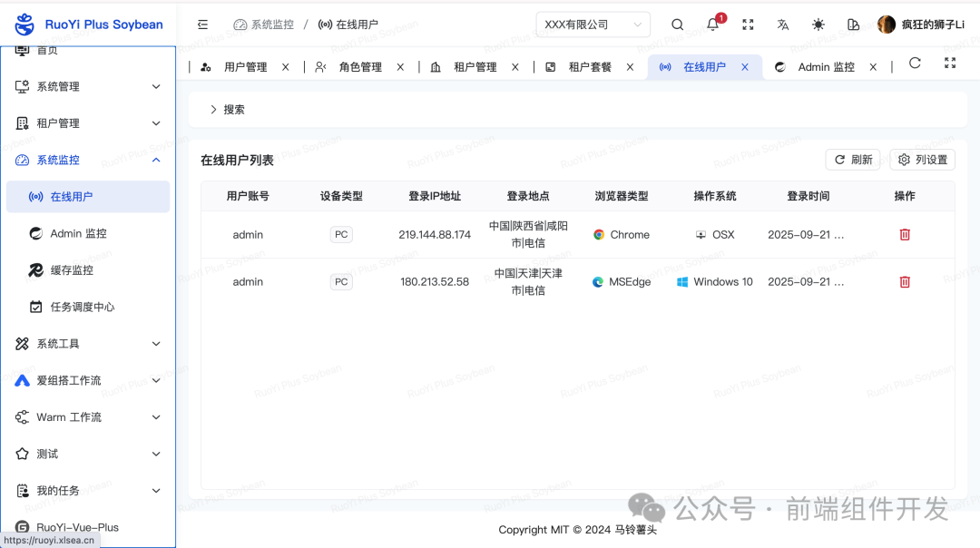The image size is (980, 548).
Task: Open the language switcher icon
Action: [782, 24]
